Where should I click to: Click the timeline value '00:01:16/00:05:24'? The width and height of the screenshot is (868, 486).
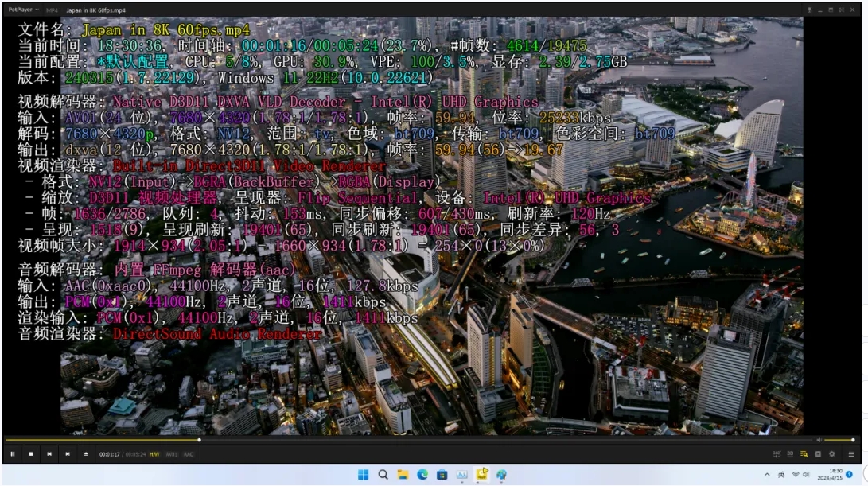(309, 46)
